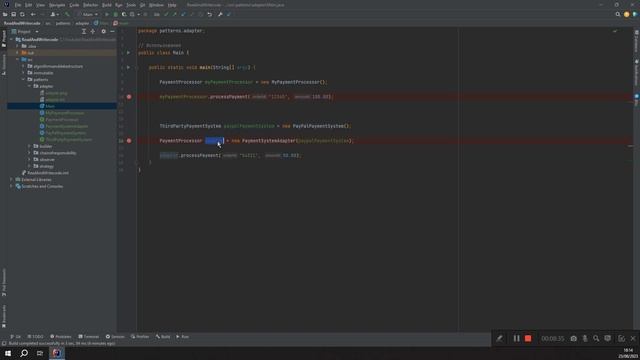Open the Navigate menu
This screenshot has width=640, height=360.
[x=57, y=5]
